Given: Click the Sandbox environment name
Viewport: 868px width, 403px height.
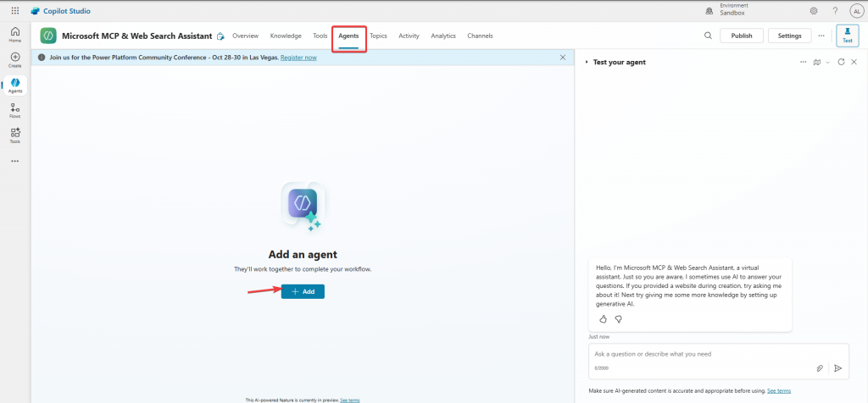Looking at the screenshot, I should [x=732, y=13].
